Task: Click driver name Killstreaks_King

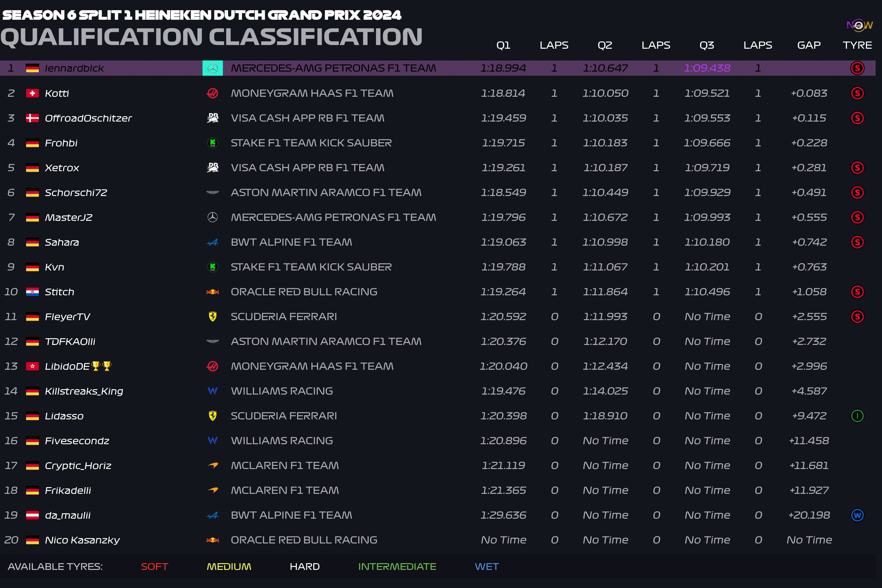Action: [x=84, y=391]
